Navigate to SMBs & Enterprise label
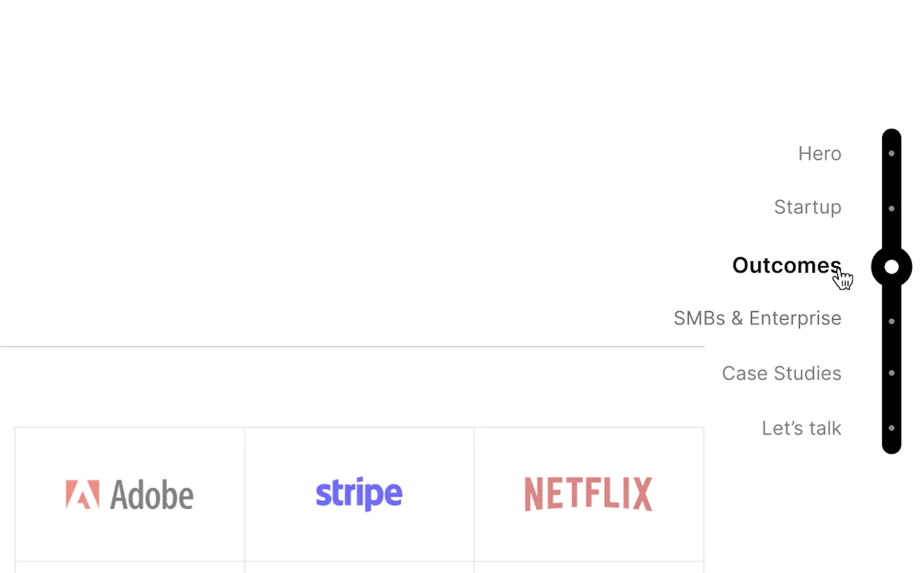Image resolution: width=924 pixels, height=573 pixels. pyautogui.click(x=757, y=318)
